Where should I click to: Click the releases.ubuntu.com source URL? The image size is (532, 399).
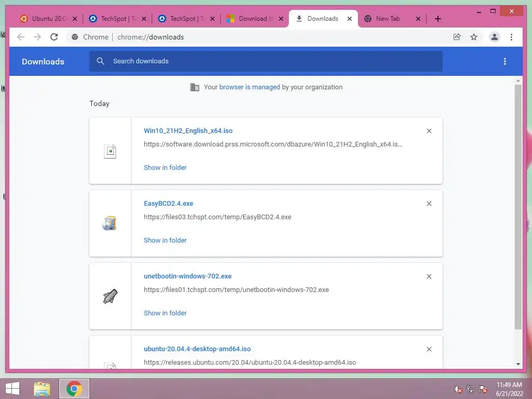click(250, 362)
